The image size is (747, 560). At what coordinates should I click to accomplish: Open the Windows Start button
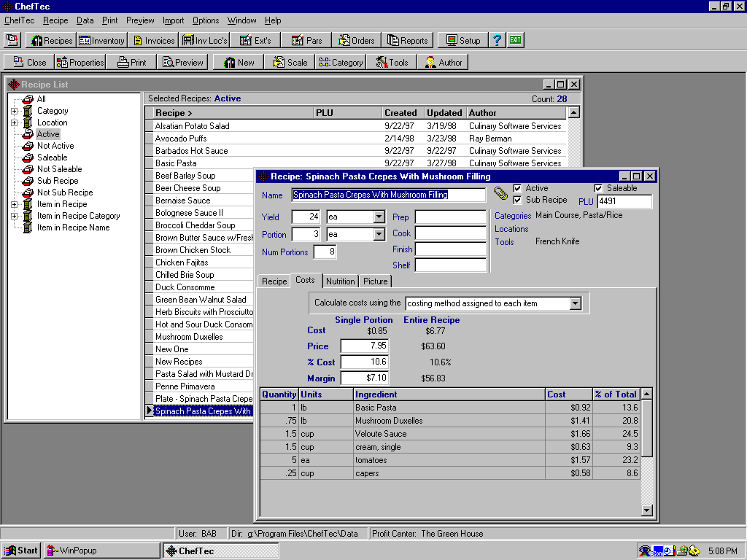pos(21,551)
